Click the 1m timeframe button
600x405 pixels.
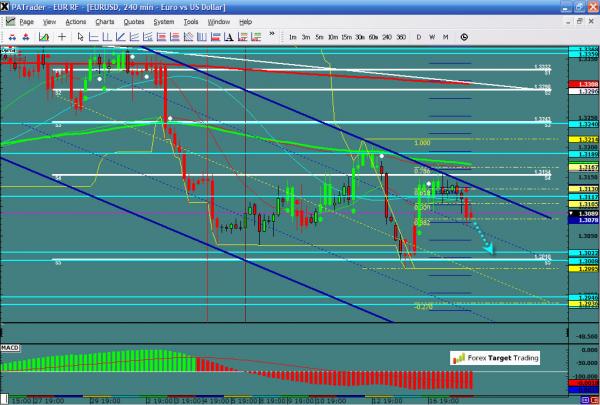pyautogui.click(x=291, y=36)
